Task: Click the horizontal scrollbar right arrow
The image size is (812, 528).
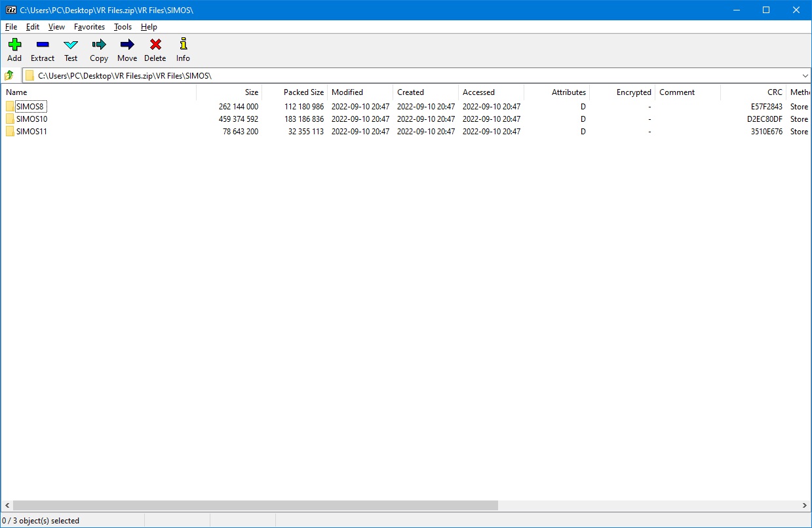Action: coord(805,506)
